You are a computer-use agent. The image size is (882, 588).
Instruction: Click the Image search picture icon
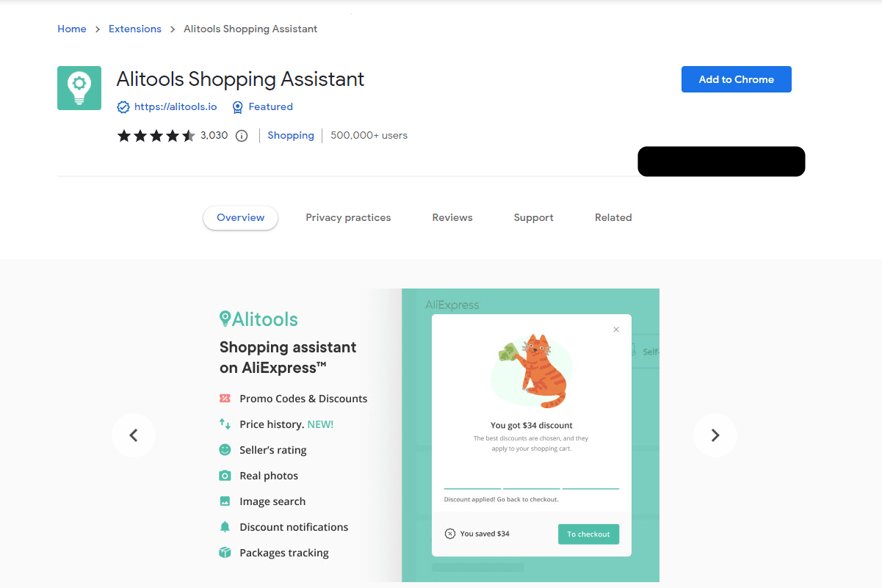(225, 501)
